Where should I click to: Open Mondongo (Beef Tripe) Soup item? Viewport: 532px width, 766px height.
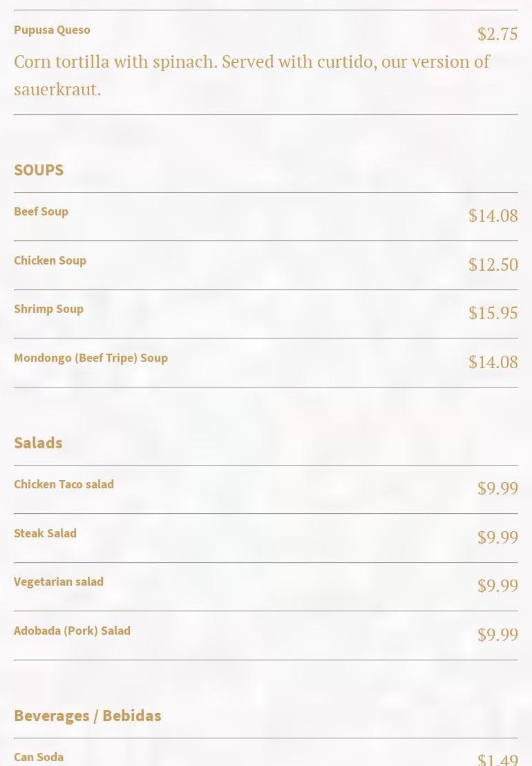91,358
